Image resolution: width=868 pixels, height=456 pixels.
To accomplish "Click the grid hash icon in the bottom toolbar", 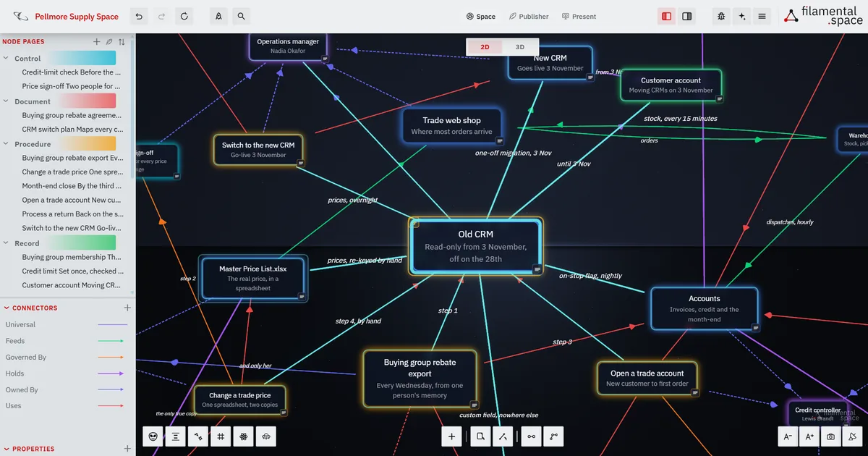I will [x=221, y=436].
